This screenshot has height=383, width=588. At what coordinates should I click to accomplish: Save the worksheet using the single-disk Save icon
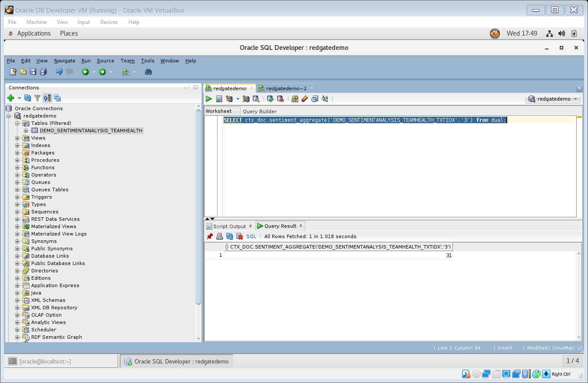33,72
